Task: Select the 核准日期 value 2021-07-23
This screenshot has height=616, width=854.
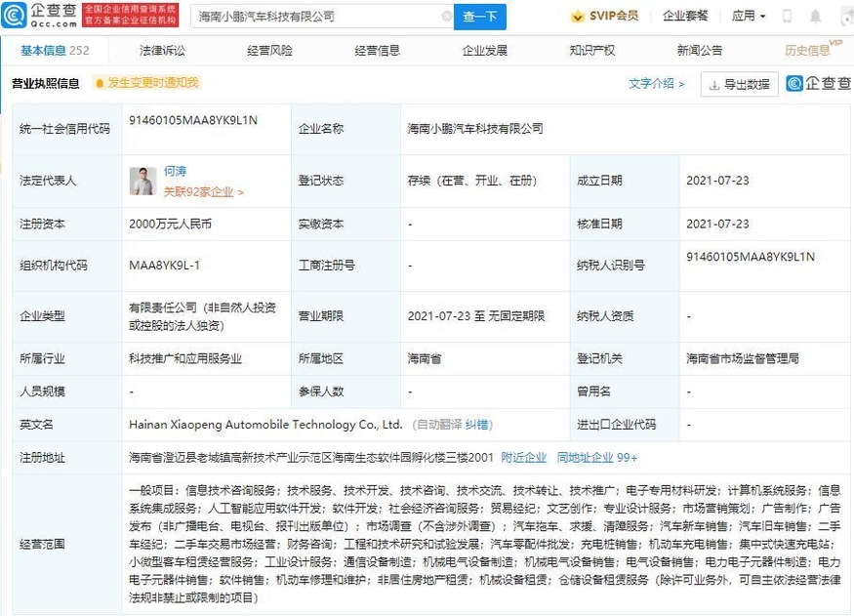Action: pyautogui.click(x=717, y=224)
